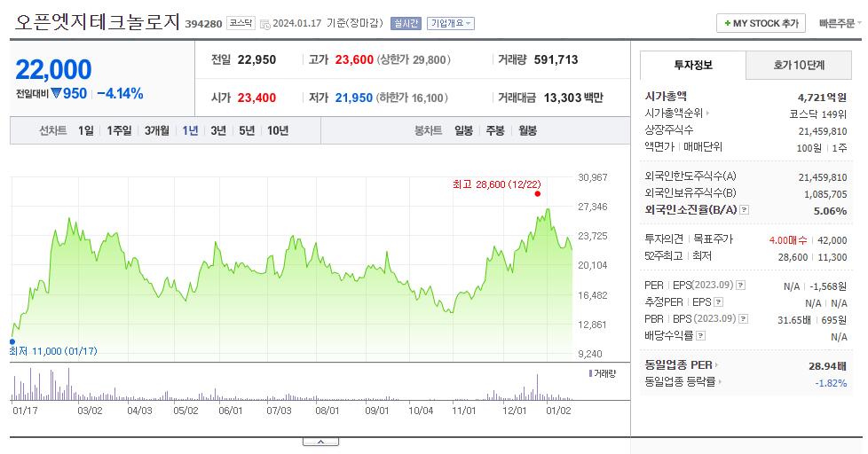
Task: Click the EPS value -1,568원
Action: pos(828,286)
